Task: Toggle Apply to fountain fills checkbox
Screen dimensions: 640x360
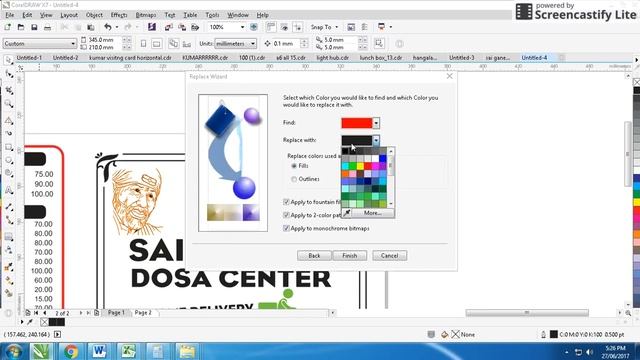Action: click(286, 202)
